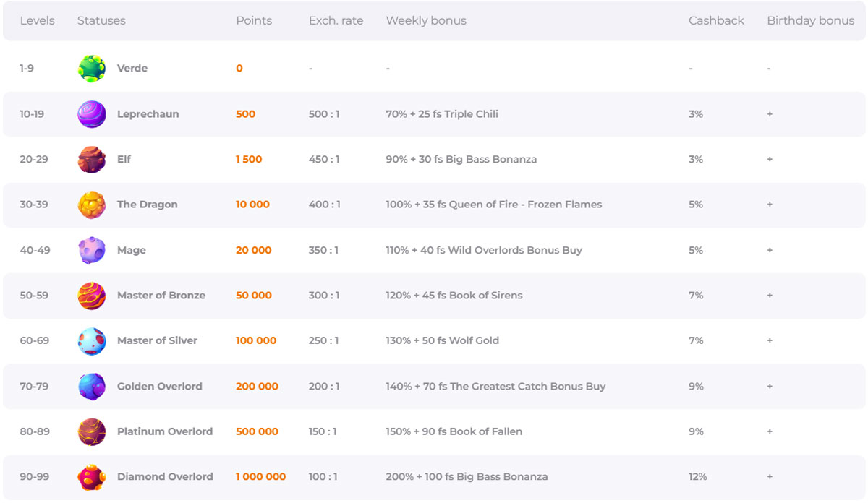Click the Wild Overlords Bonus Buy bonus
This screenshot has width=868, height=503.
(x=484, y=250)
